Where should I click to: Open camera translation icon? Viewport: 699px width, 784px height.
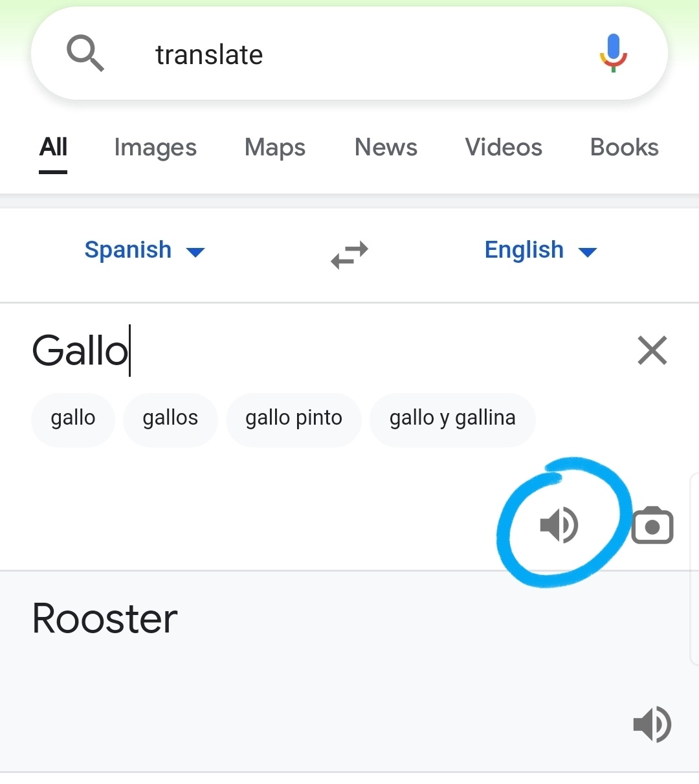(x=652, y=525)
